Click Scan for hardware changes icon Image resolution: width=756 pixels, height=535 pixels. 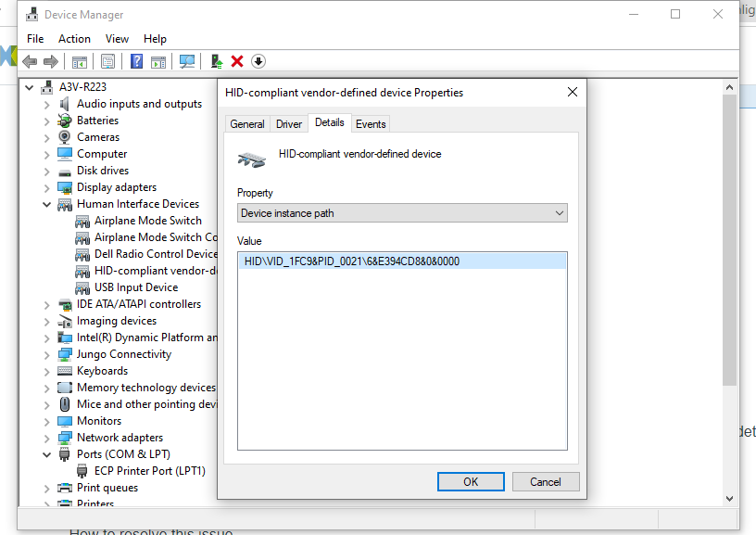[x=187, y=61]
